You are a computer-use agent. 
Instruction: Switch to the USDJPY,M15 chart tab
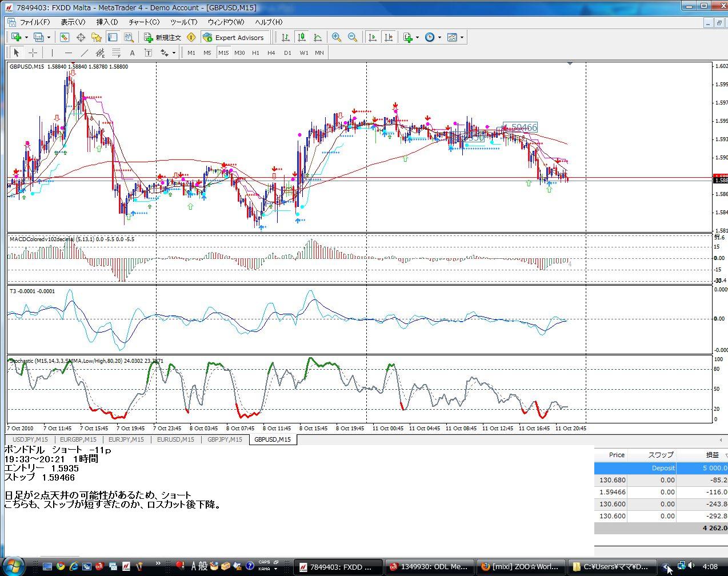(30, 439)
